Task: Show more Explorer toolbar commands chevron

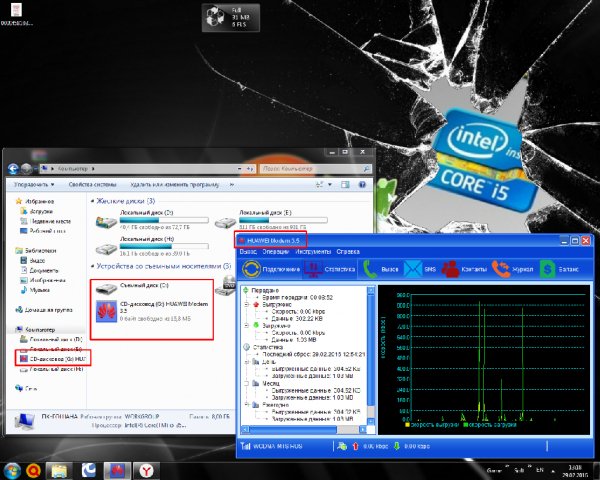Action: [232, 184]
